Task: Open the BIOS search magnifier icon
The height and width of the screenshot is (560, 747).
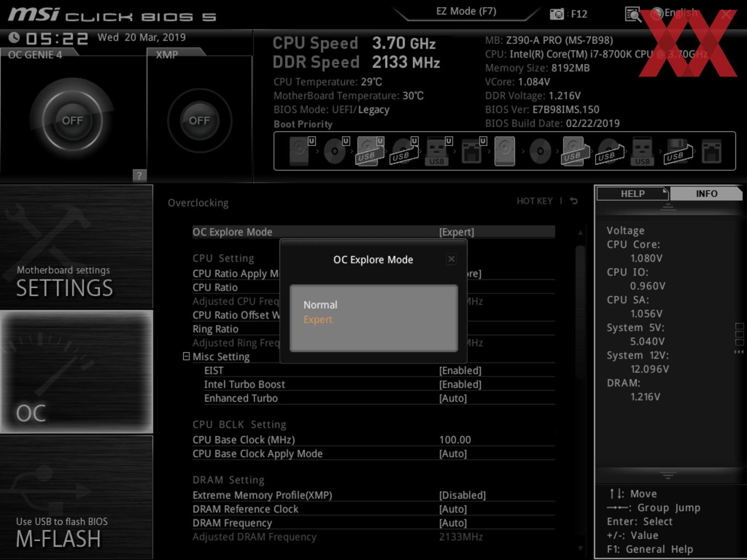Action: coord(633,14)
